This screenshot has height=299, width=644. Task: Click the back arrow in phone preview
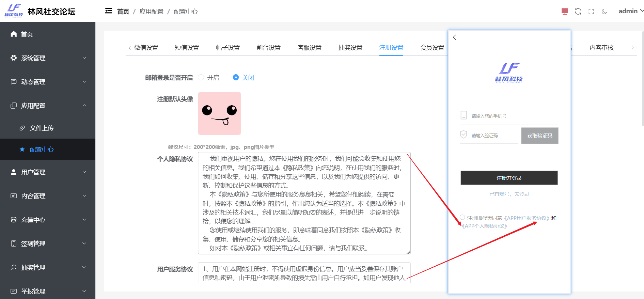point(454,37)
